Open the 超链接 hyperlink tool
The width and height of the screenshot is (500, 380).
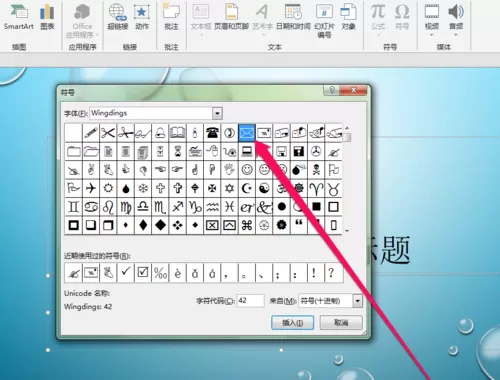pyautogui.click(x=118, y=17)
